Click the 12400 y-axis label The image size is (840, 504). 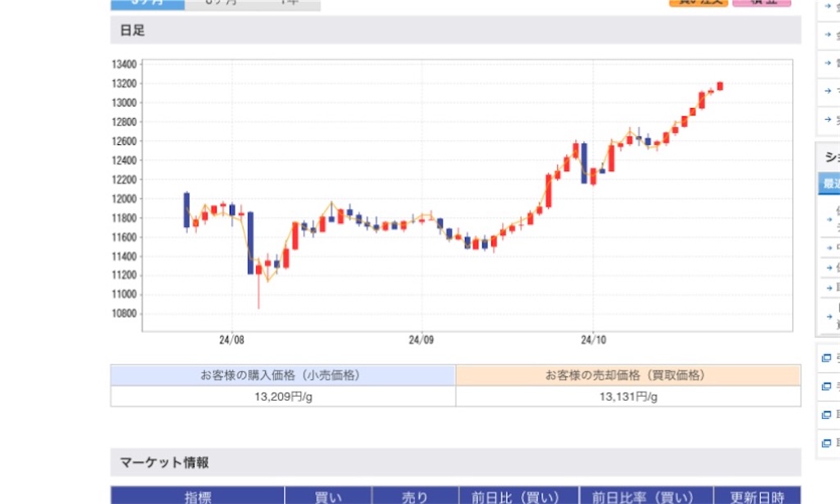coord(125,161)
